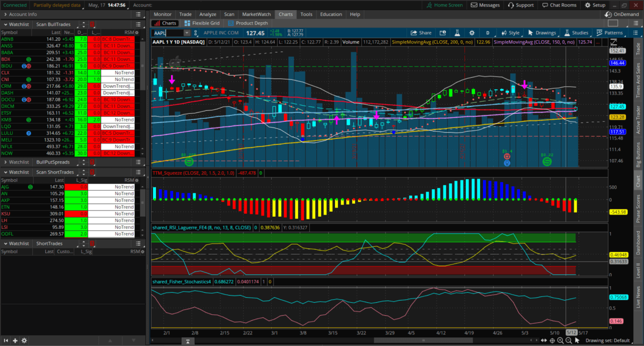644x346 pixels.
Task: Open Scan BullTrades watchlist actions menu
Action: click(x=138, y=24)
